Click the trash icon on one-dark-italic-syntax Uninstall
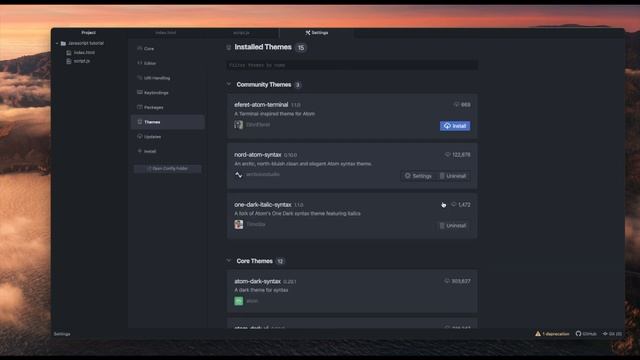This screenshot has height=360, width=640. point(442,225)
